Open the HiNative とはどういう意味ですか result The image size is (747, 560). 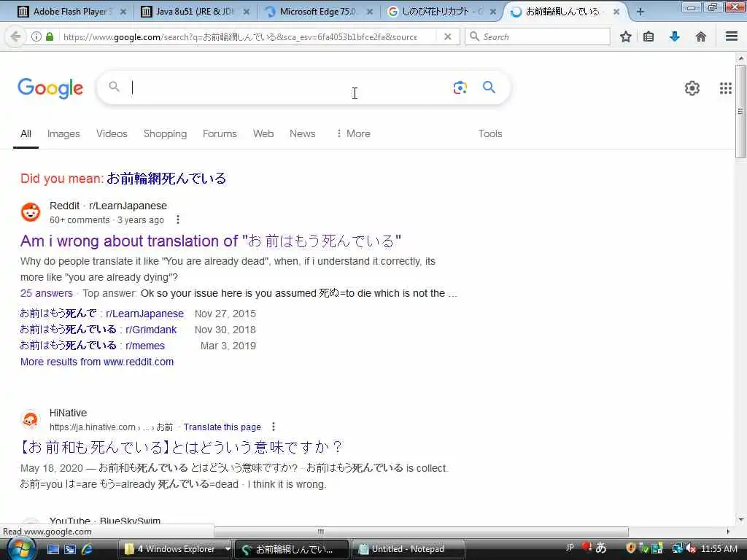182,447
